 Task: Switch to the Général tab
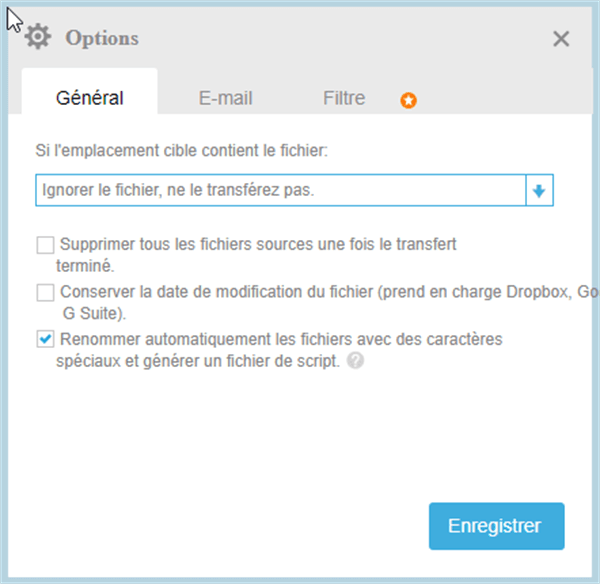pyautogui.click(x=89, y=98)
